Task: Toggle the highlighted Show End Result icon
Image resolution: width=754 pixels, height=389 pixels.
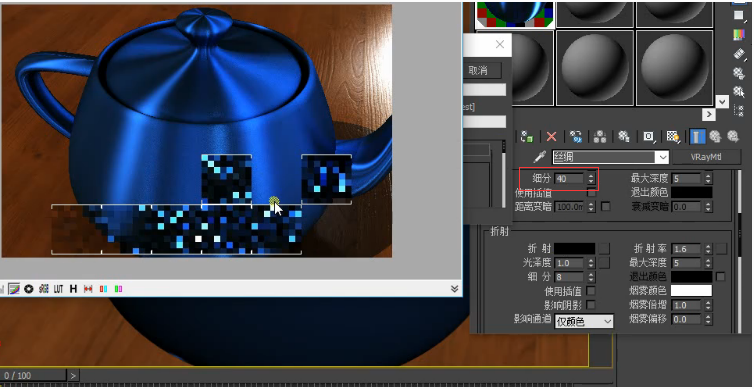Action: pos(697,137)
